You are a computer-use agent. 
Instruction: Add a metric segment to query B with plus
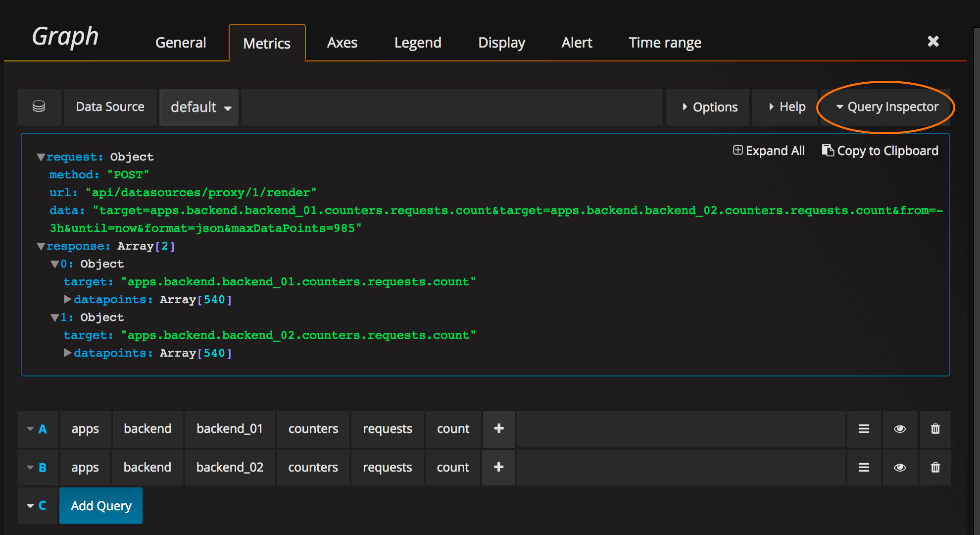[x=498, y=467]
